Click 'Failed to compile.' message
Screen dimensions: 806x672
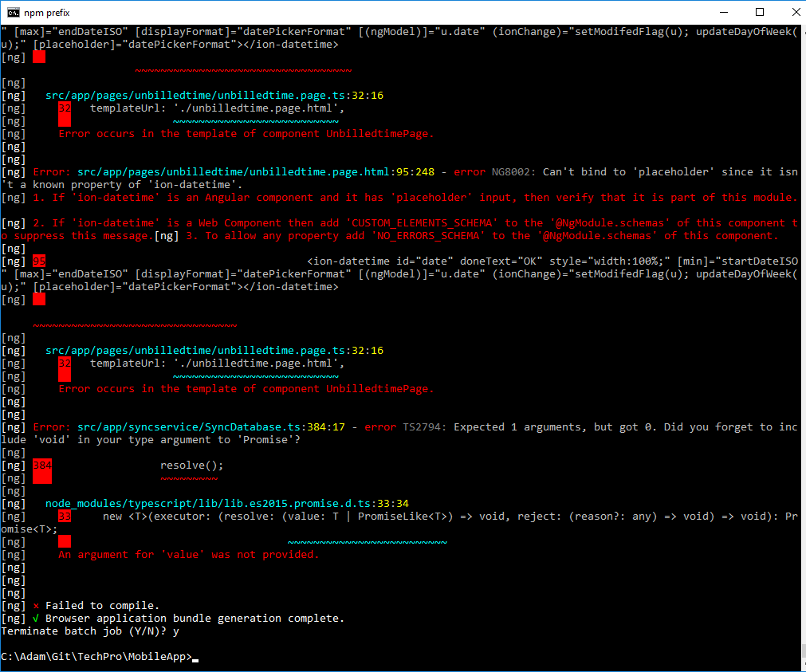102,606
